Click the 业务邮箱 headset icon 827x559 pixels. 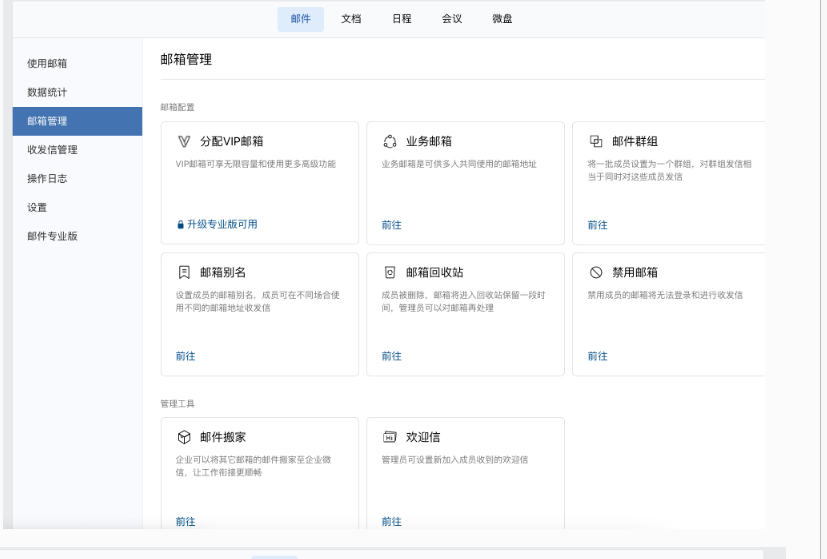390,142
